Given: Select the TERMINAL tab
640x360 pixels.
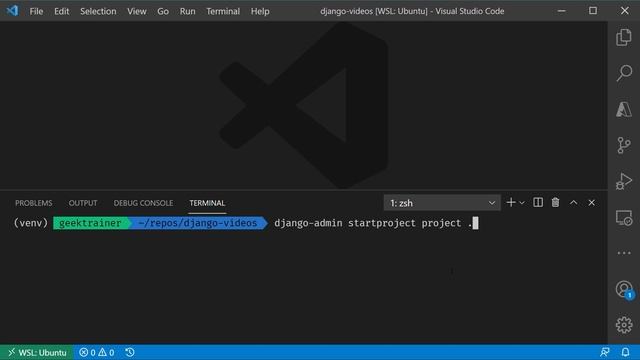Looking at the screenshot, I should (207, 203).
